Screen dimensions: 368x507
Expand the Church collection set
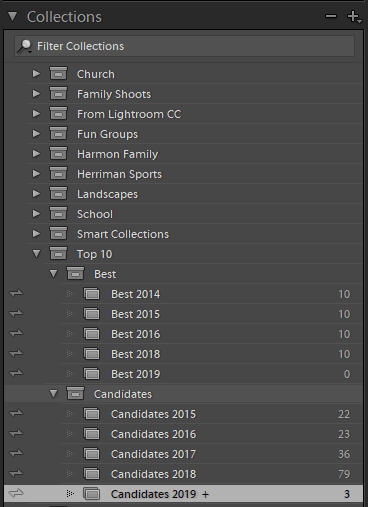tap(36, 74)
